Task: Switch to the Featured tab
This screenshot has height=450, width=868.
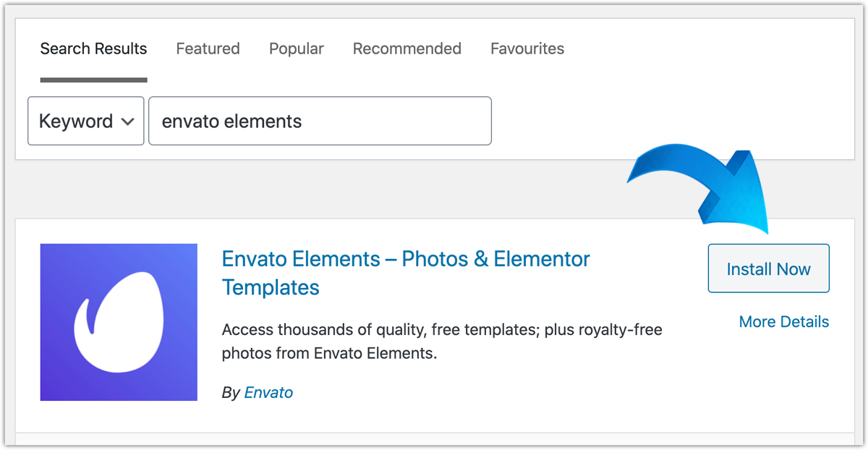Action: click(x=208, y=48)
